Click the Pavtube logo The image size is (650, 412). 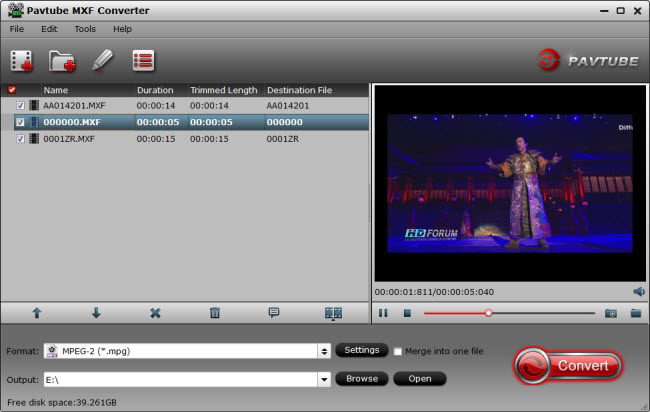pyautogui.click(x=588, y=61)
